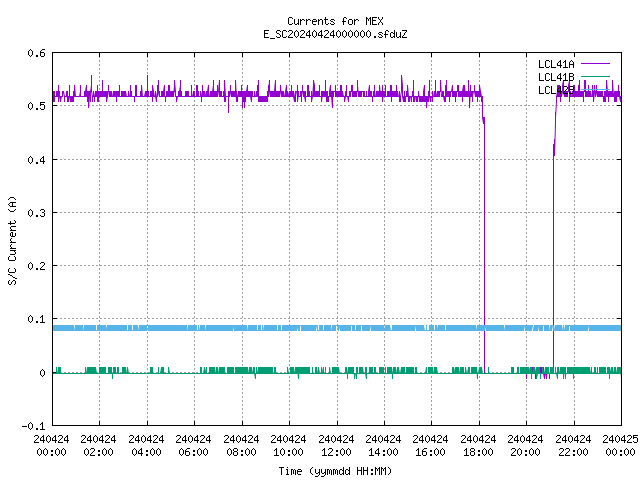Click the 240424 18:00 x-axis tick label
The height and width of the screenshot is (480, 640).
point(478,446)
